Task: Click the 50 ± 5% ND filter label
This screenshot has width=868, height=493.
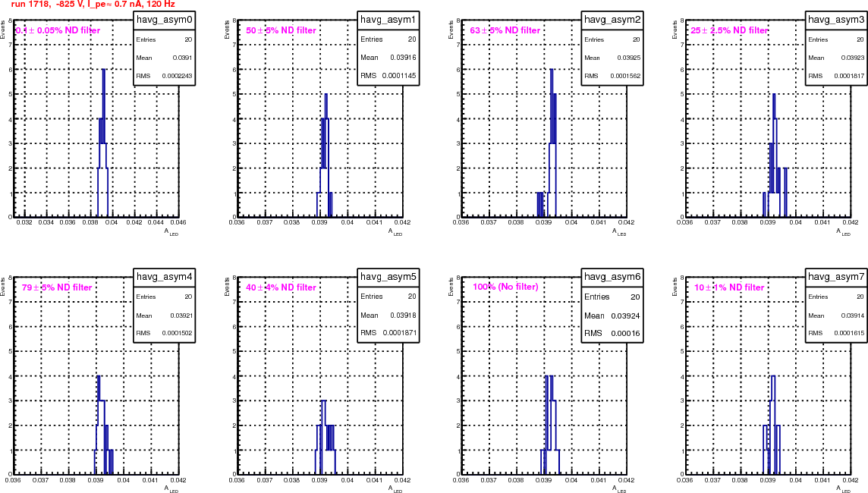Action: [x=281, y=30]
